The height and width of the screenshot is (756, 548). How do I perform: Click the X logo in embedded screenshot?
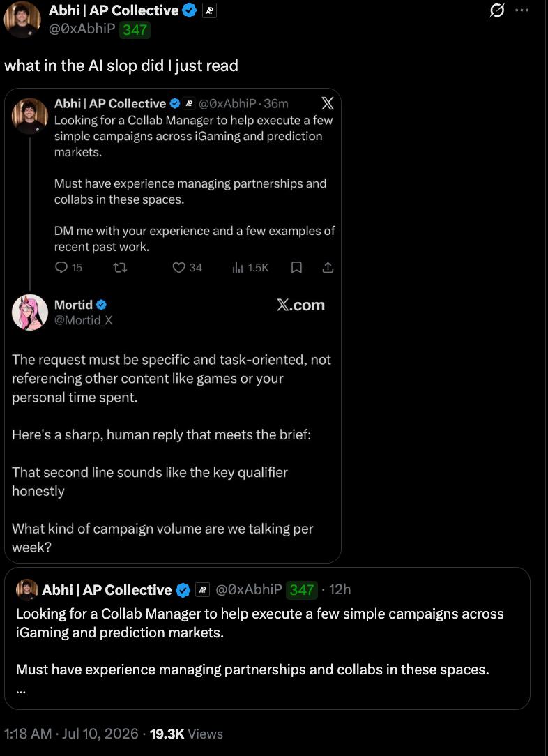[x=327, y=103]
